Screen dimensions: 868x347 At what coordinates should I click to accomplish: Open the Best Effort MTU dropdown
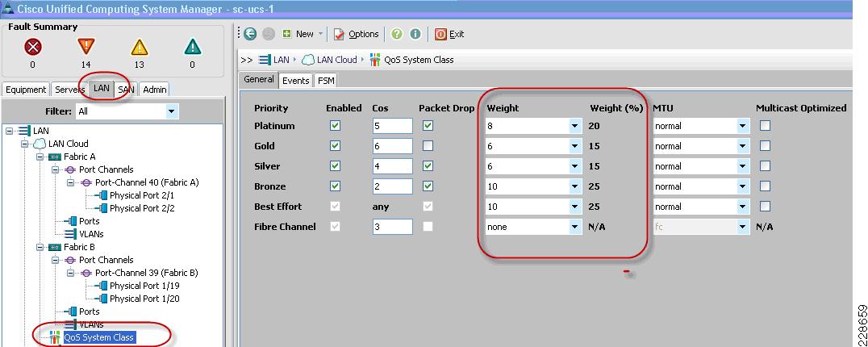701,207
